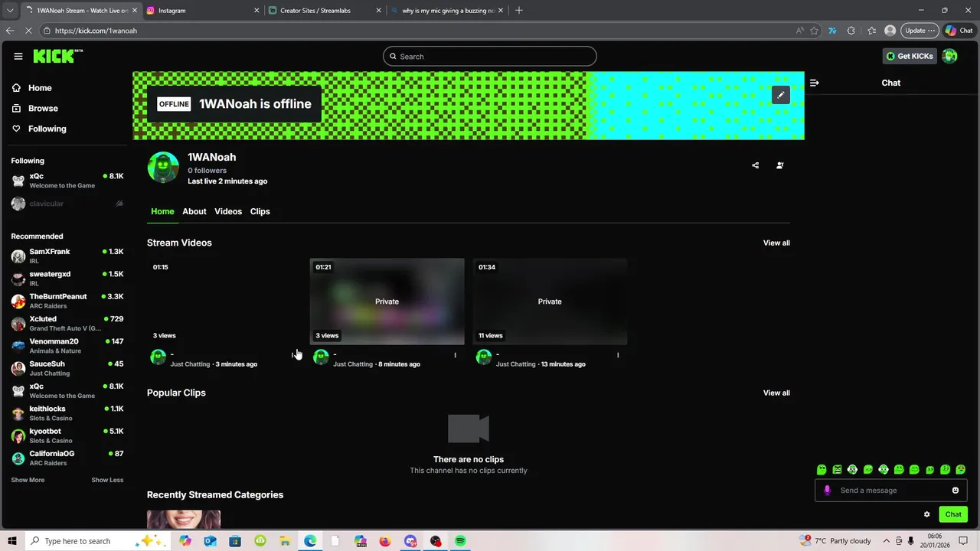The width and height of the screenshot is (980, 551).
Task: Open Firefox from the taskbar
Action: (385, 541)
